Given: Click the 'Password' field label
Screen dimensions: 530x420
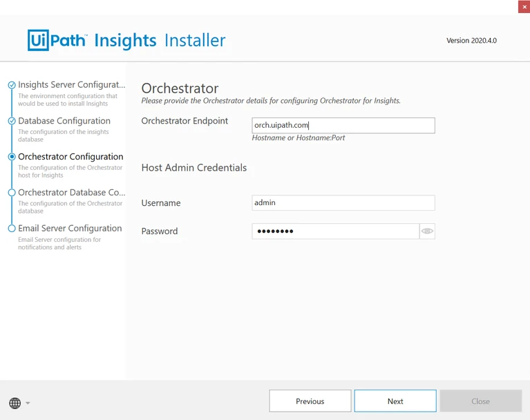Looking at the screenshot, I should (160, 231).
